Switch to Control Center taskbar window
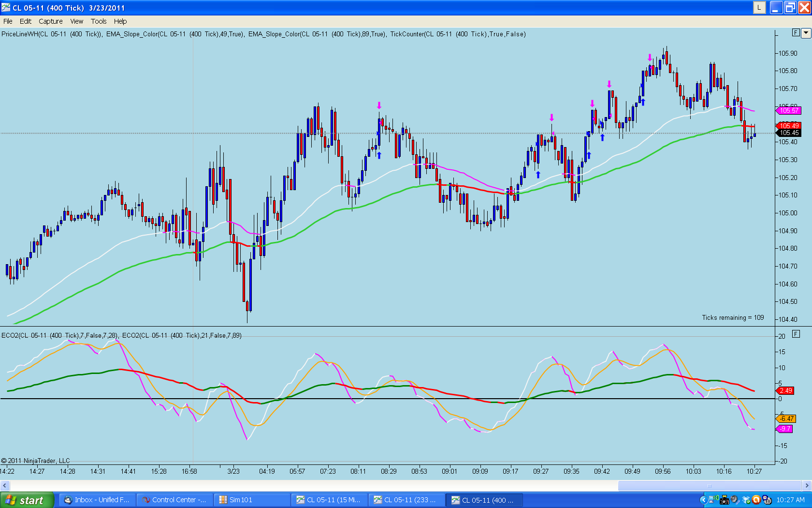The height and width of the screenshot is (508, 812). click(174, 500)
